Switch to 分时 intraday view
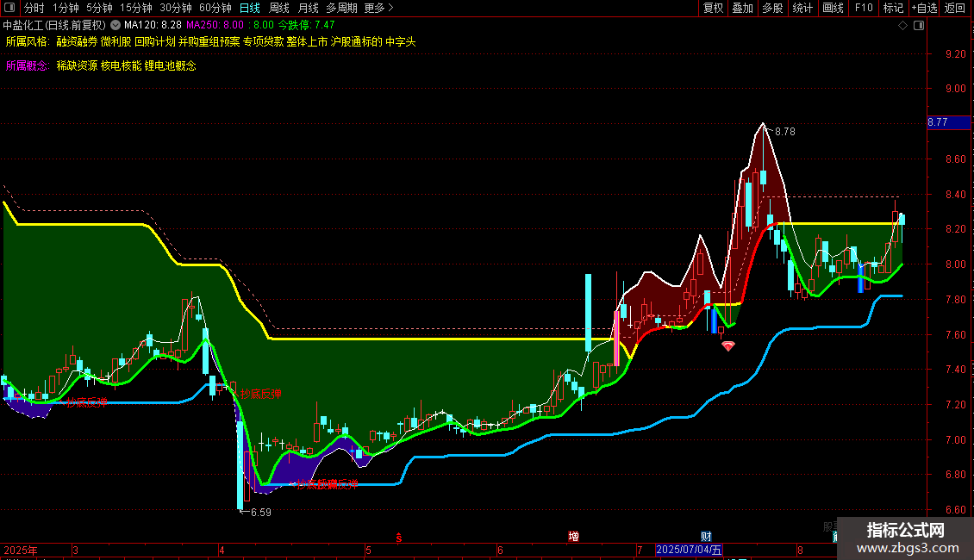This screenshot has height=560, width=974. (x=34, y=8)
